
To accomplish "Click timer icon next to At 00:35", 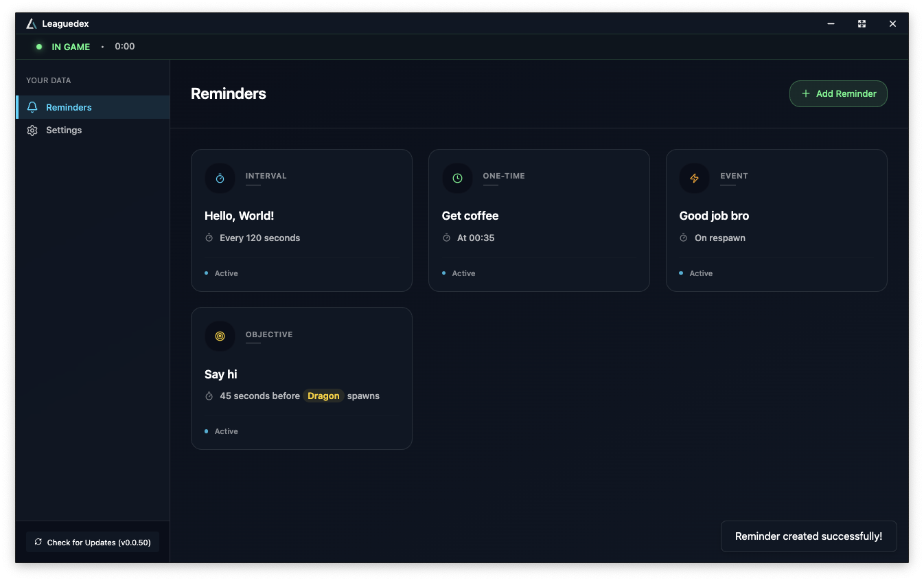I will pyautogui.click(x=447, y=238).
